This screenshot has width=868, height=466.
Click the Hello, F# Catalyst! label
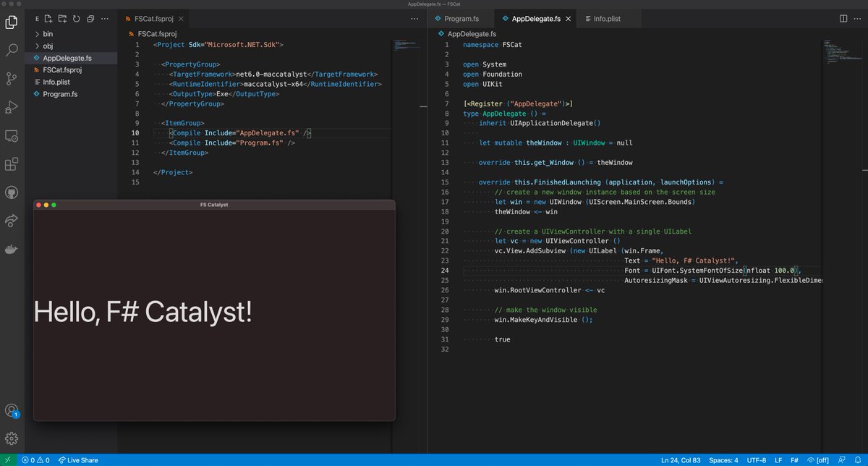(143, 312)
